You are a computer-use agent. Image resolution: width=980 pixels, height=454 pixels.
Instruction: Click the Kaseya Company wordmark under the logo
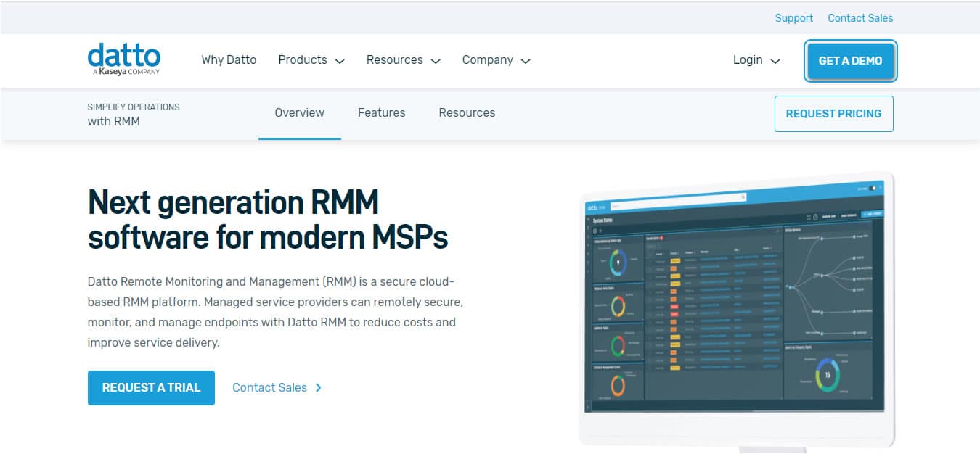point(124,72)
